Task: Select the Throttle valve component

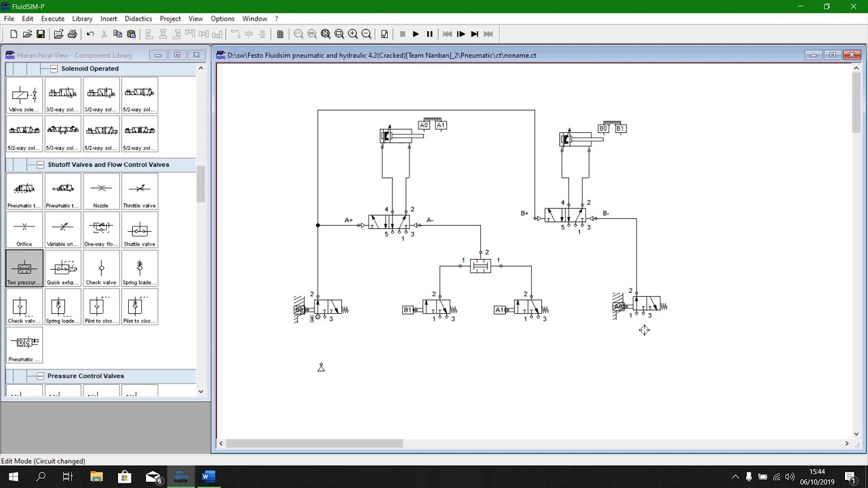Action: [x=140, y=192]
